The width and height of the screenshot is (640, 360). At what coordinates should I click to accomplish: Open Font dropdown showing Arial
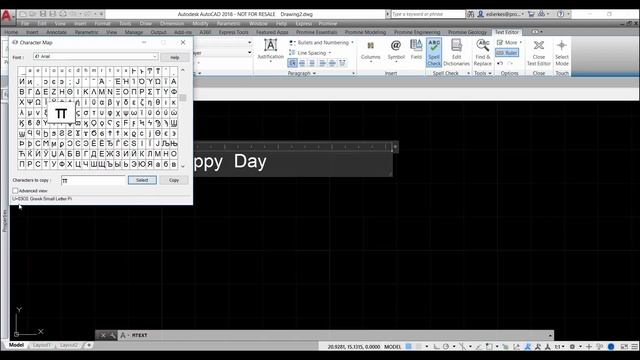[96, 56]
